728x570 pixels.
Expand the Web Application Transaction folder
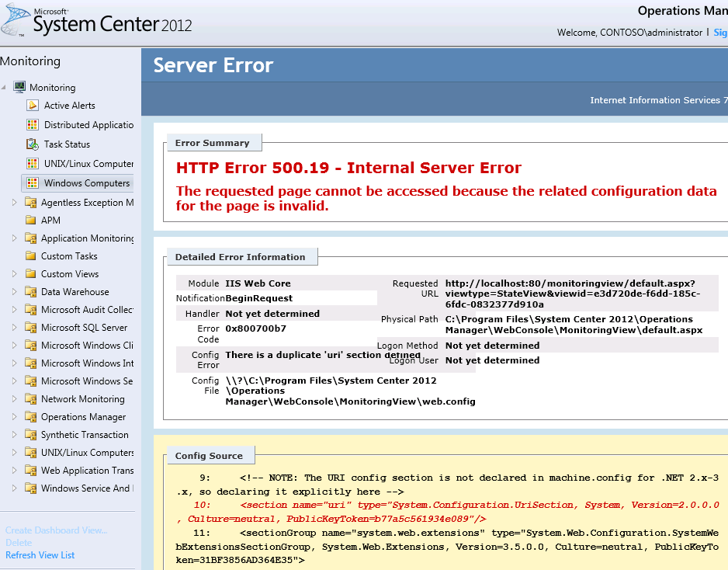(x=15, y=470)
